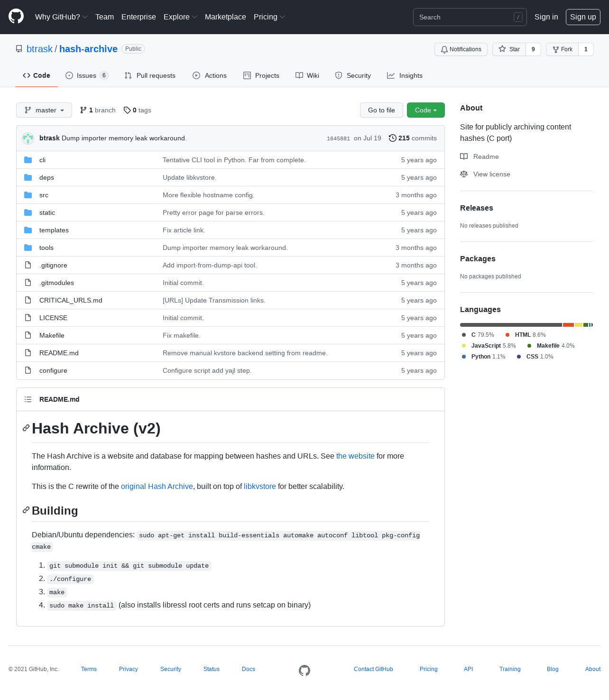Click the C language color dot
Image resolution: width=609 pixels, height=700 pixels.
[x=464, y=335]
